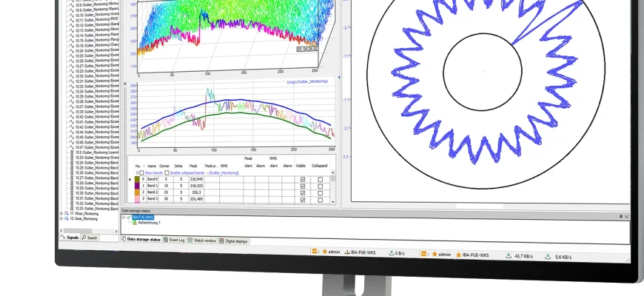Uncheck the Visible checkbox for Band 0

pyautogui.click(x=301, y=178)
